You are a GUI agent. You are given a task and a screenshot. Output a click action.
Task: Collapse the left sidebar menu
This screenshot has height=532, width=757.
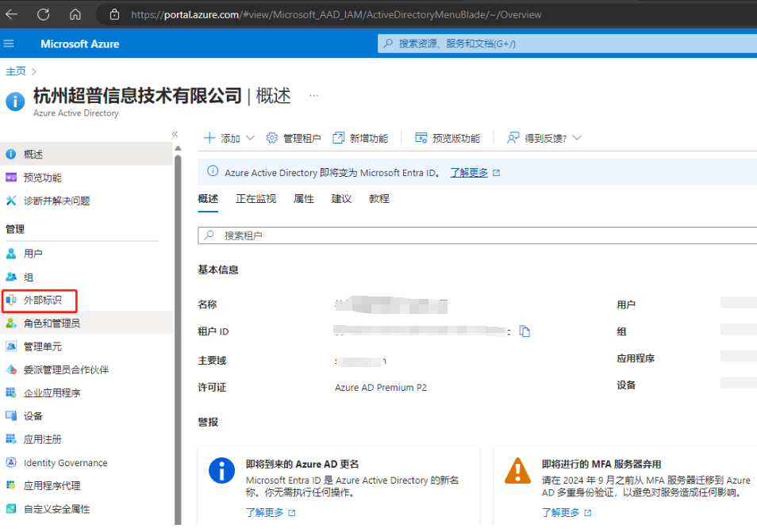175,134
